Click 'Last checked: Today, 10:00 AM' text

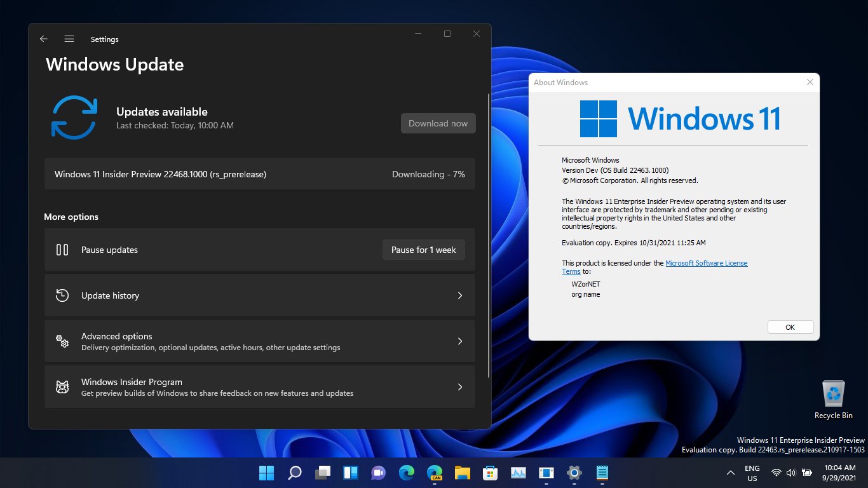[175, 126]
